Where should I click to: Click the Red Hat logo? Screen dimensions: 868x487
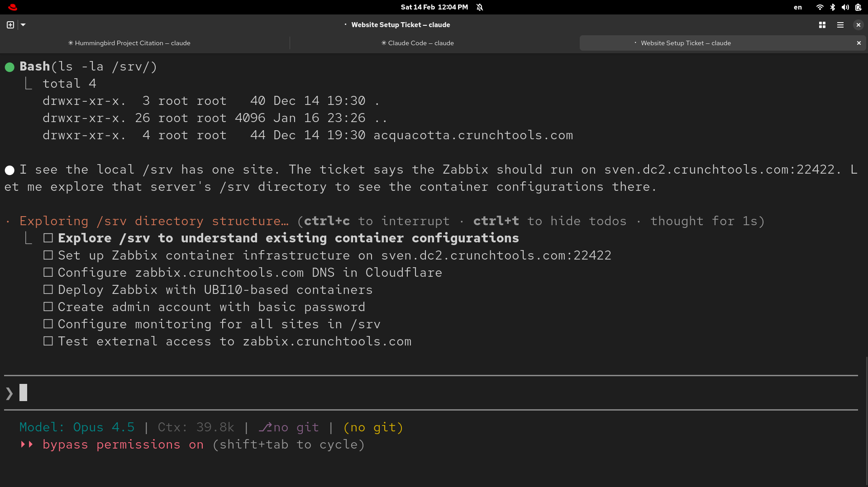13,7
